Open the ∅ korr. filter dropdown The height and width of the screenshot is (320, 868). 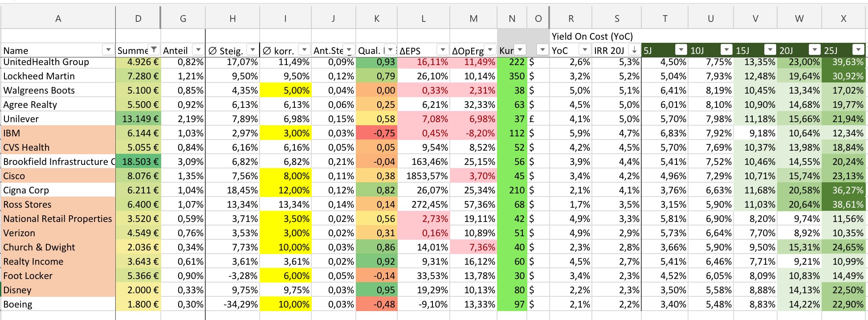[x=304, y=50]
